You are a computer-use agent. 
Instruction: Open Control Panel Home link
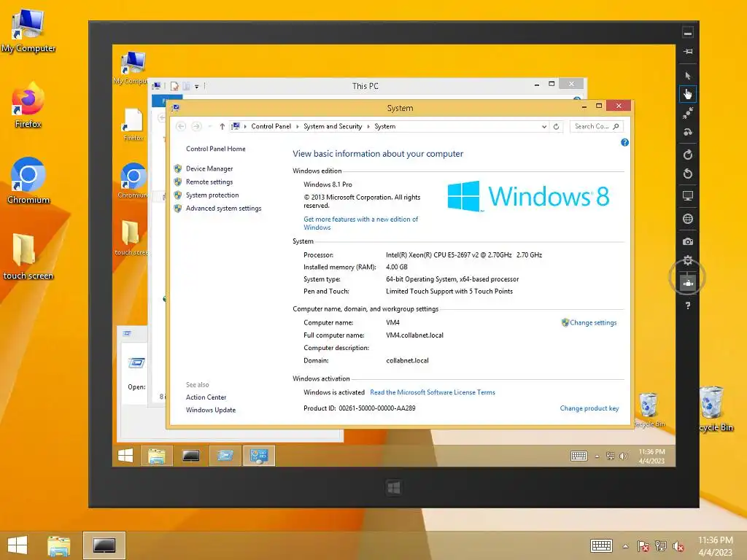[x=215, y=149]
